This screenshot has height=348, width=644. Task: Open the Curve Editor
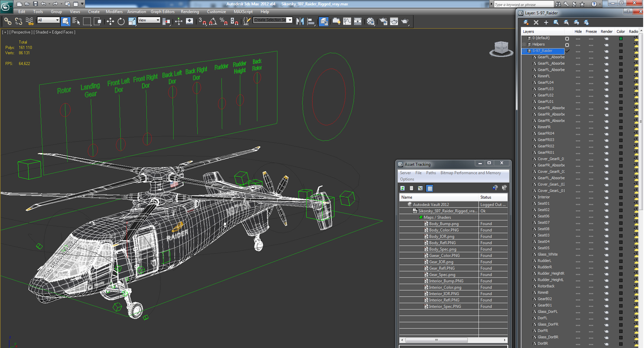pos(347,21)
